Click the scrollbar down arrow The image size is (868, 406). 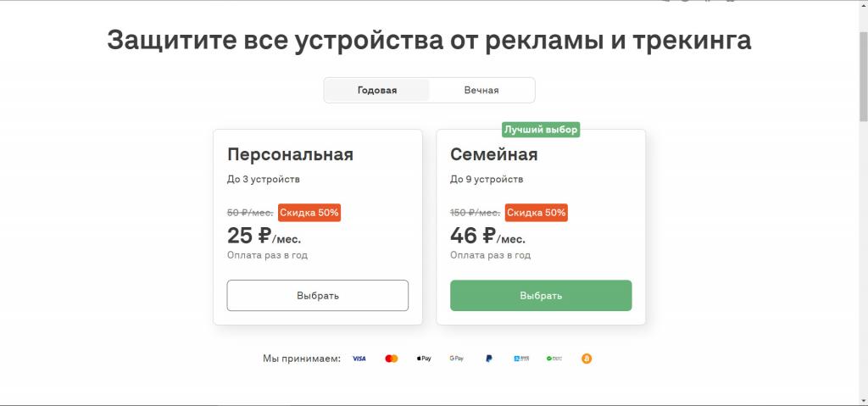pos(863,400)
